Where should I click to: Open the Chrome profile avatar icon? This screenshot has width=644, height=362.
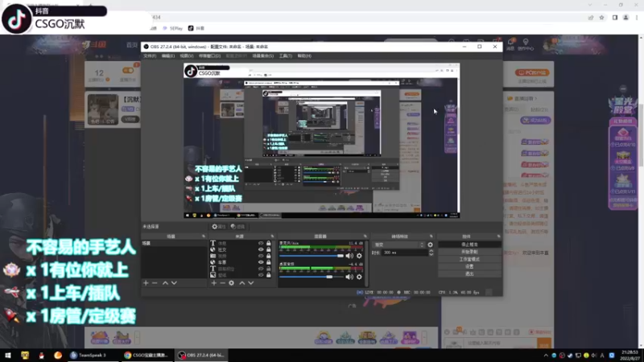point(626,18)
